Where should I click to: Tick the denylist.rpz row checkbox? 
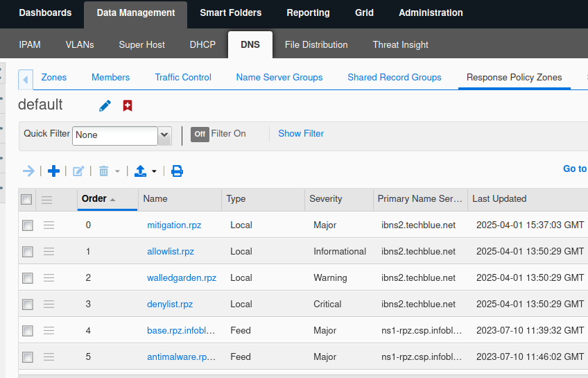pos(27,304)
